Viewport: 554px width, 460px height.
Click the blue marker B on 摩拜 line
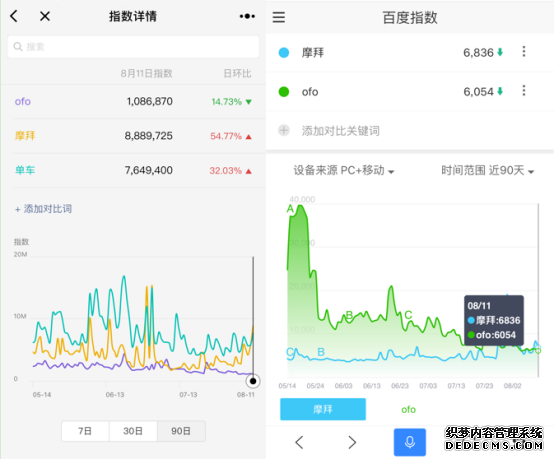point(321,352)
